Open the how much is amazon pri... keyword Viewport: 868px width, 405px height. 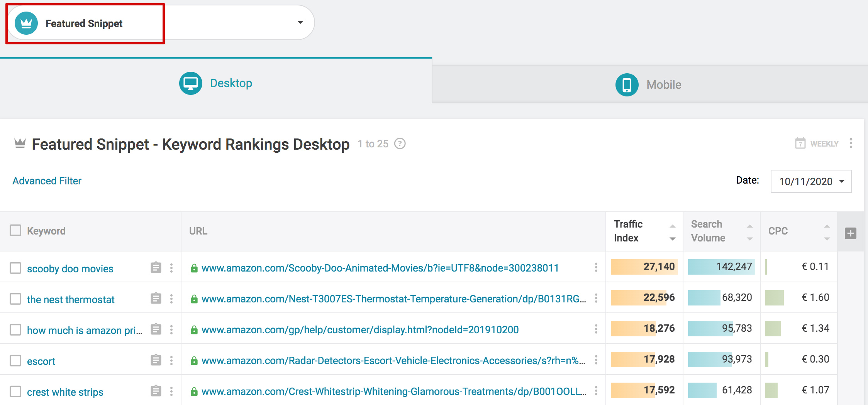coord(85,331)
